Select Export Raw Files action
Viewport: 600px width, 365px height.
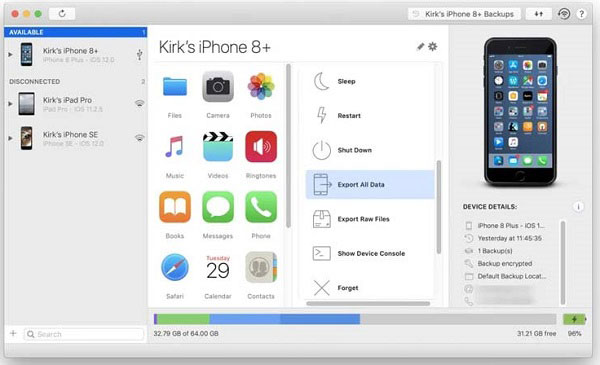(370, 219)
